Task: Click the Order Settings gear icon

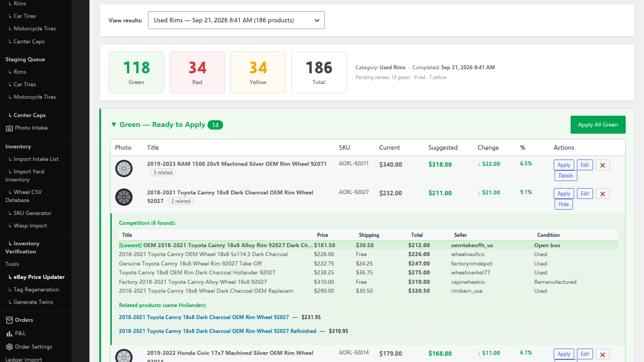Action: point(9,347)
